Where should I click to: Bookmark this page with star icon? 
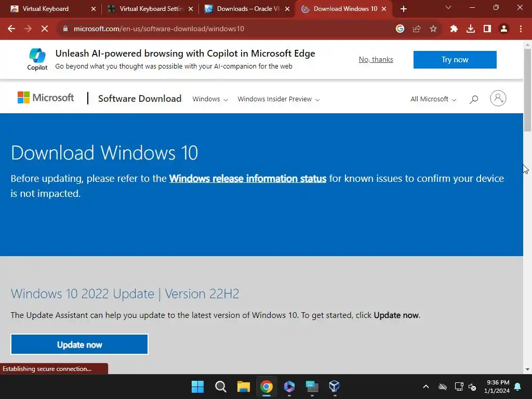[433, 29]
